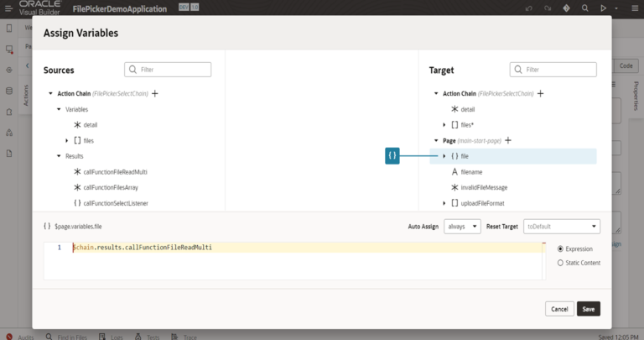Click the blue curly-braces mapping icon

(392, 156)
